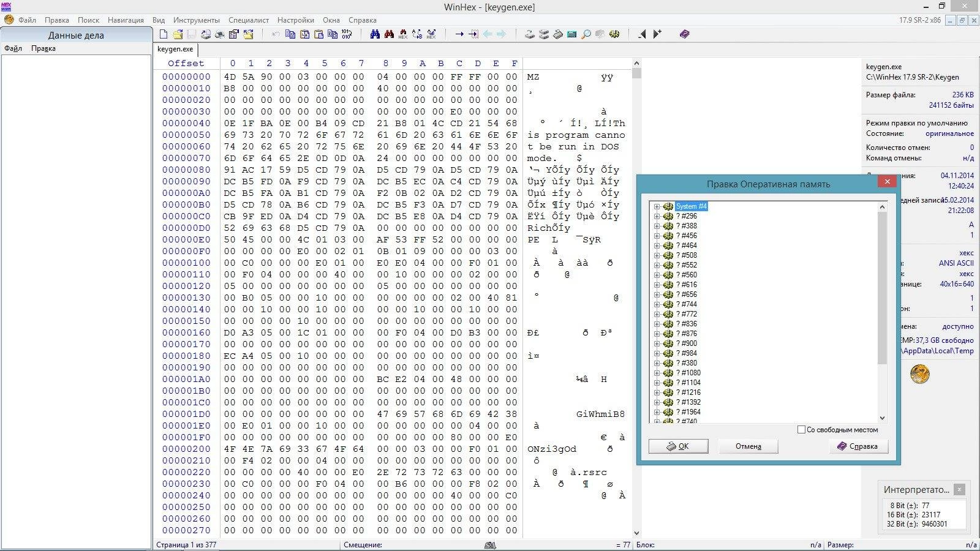Screen dimensions: 980x551
Task: Open the Поиск menu
Action: [89, 20]
